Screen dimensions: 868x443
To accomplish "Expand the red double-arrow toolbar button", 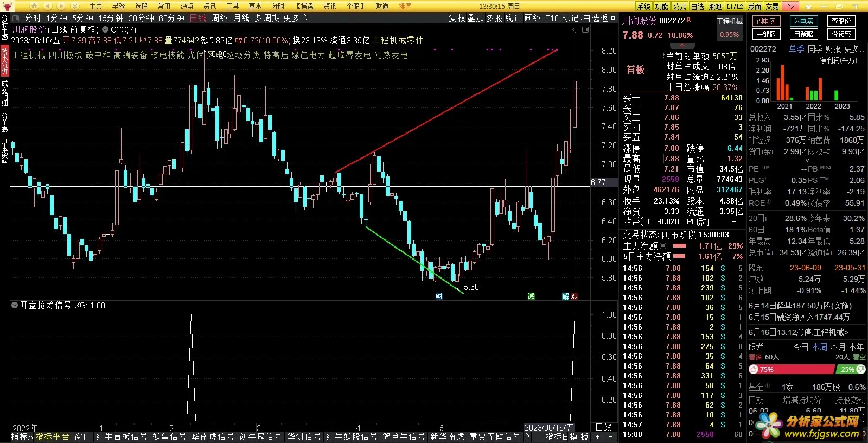I will 790,6.
